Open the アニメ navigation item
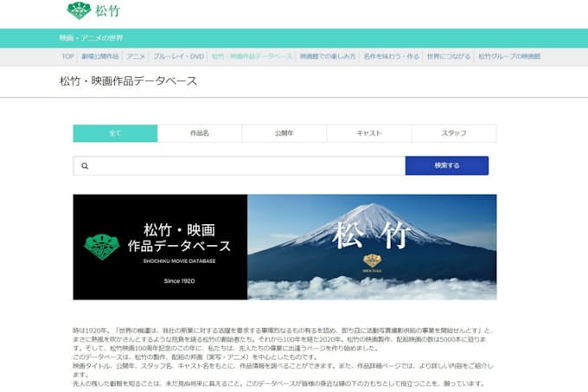 click(136, 56)
